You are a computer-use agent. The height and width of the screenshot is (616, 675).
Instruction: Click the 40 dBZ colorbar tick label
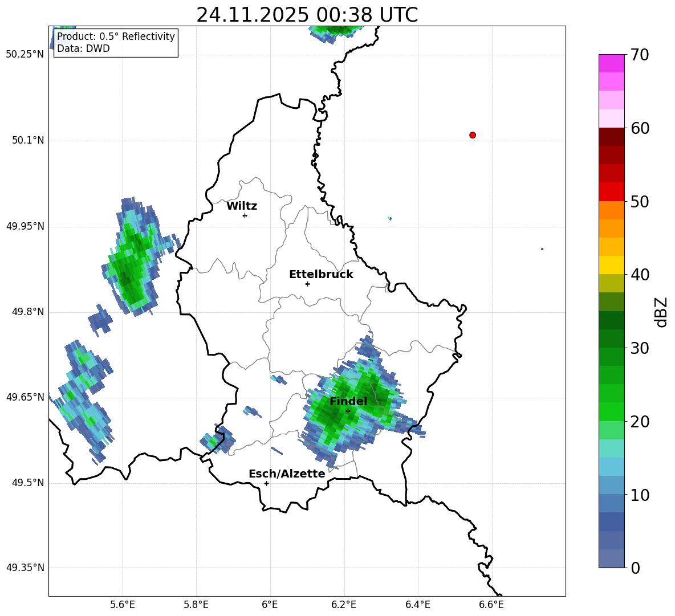point(640,275)
